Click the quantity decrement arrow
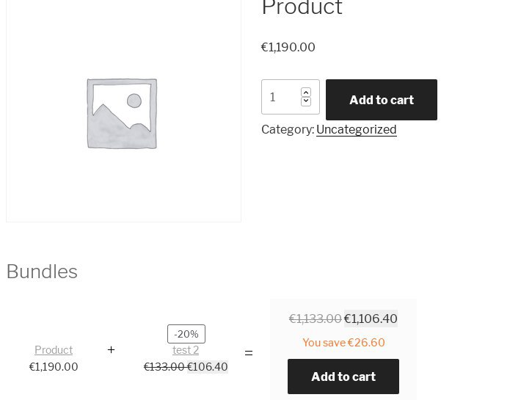The image size is (532, 400). (306, 101)
